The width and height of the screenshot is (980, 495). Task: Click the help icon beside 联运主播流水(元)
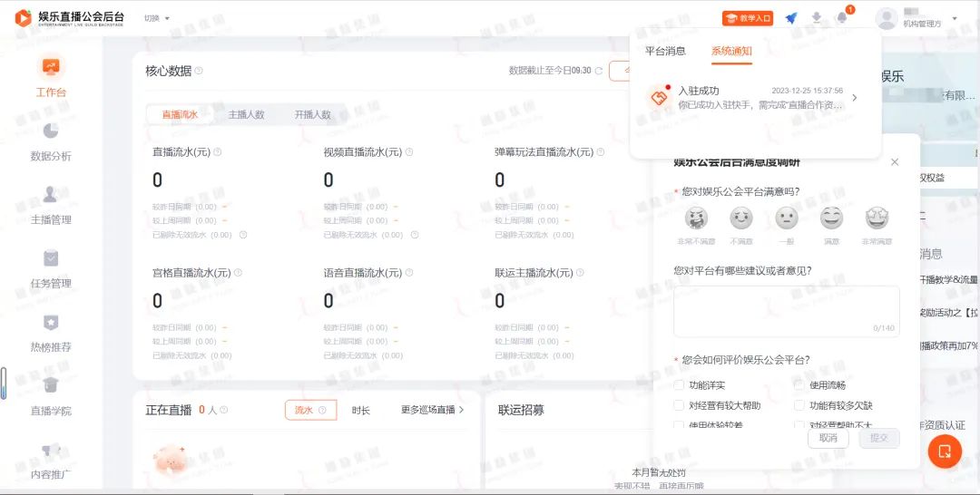point(580,272)
